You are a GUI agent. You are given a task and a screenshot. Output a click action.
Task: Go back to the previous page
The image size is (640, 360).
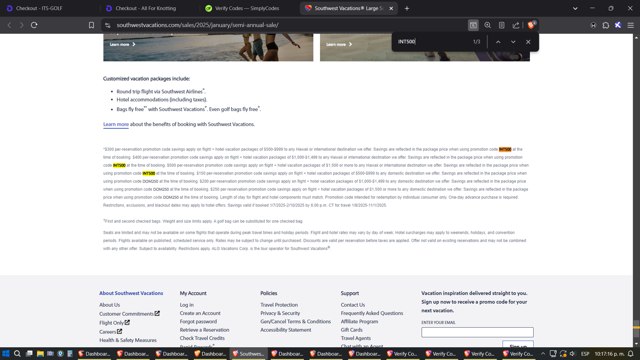pos(9,25)
